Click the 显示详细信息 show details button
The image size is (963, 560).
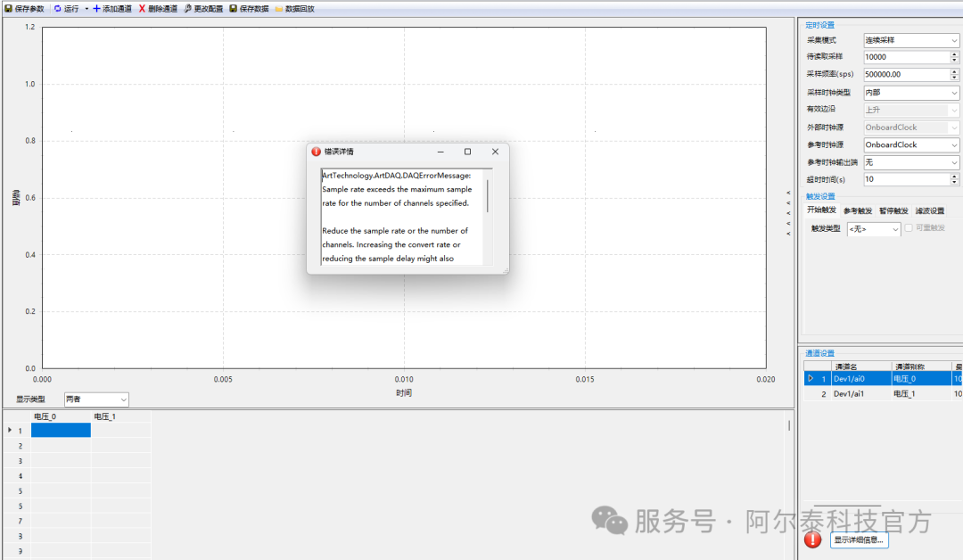(859, 539)
